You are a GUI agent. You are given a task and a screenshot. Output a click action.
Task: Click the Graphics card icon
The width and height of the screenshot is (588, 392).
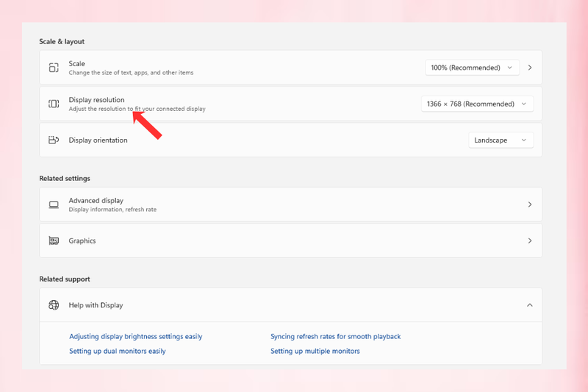pos(54,240)
